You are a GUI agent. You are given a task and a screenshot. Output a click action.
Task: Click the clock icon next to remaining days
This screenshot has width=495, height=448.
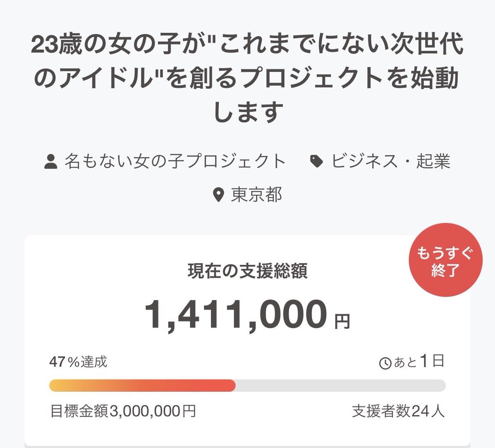point(385,363)
